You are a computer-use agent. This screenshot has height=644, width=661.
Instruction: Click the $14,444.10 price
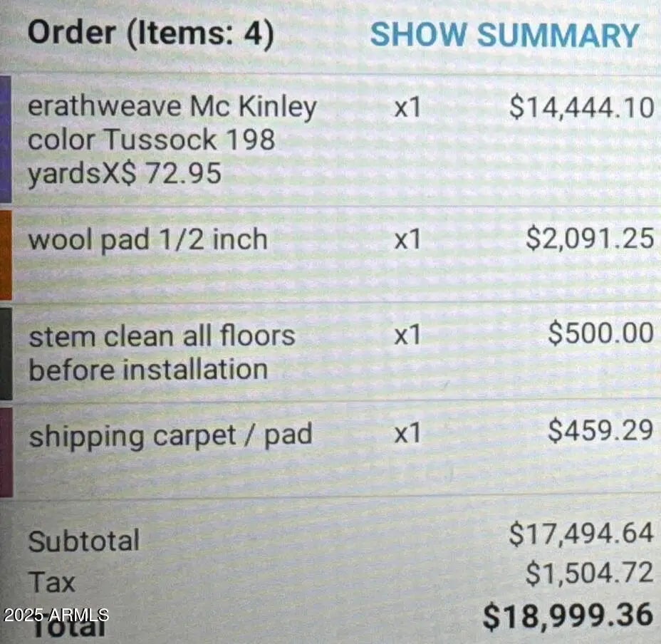[581, 108]
